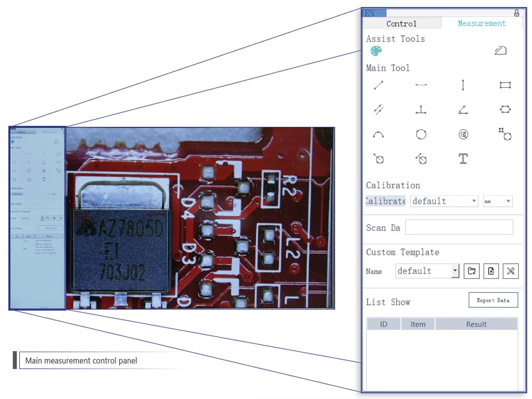The height and width of the screenshot is (399, 532).
Task: Open the template Name dropdown in enlarged panel
Action: [427, 271]
